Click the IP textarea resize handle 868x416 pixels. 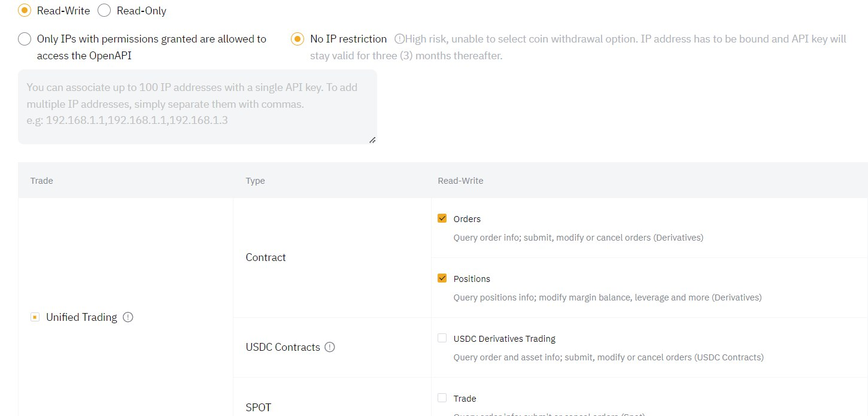(372, 139)
